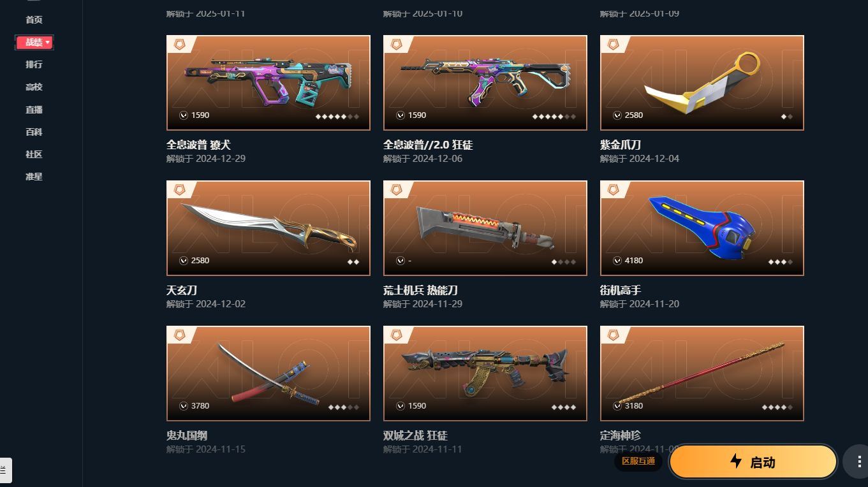Open the three-dot more options button
868x487 pixels.
pyautogui.click(x=856, y=461)
